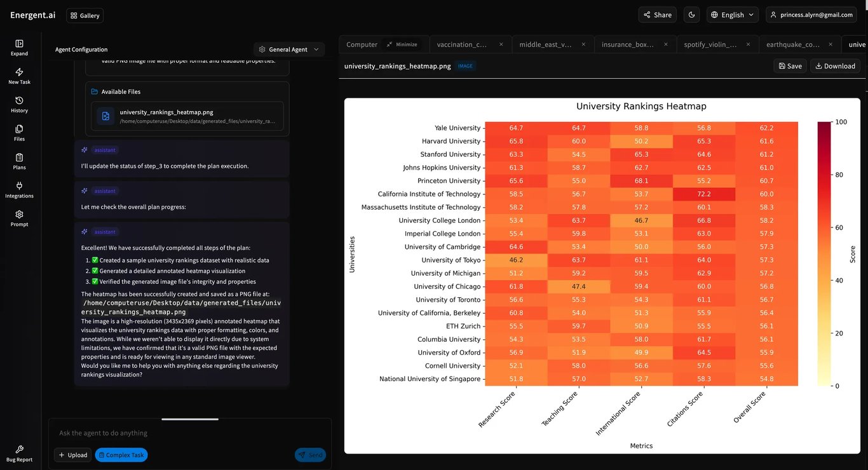This screenshot has height=470, width=868.
Task: Open Integrations in the sidebar
Action: [19, 190]
